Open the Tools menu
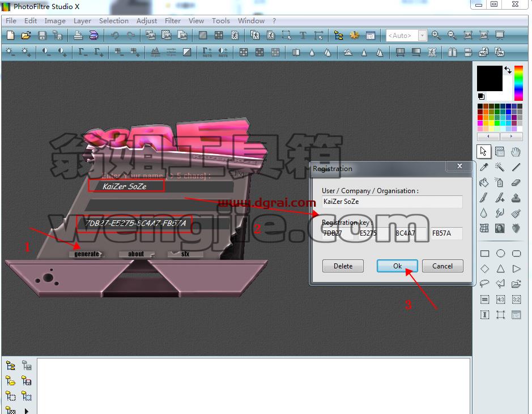 click(x=221, y=21)
